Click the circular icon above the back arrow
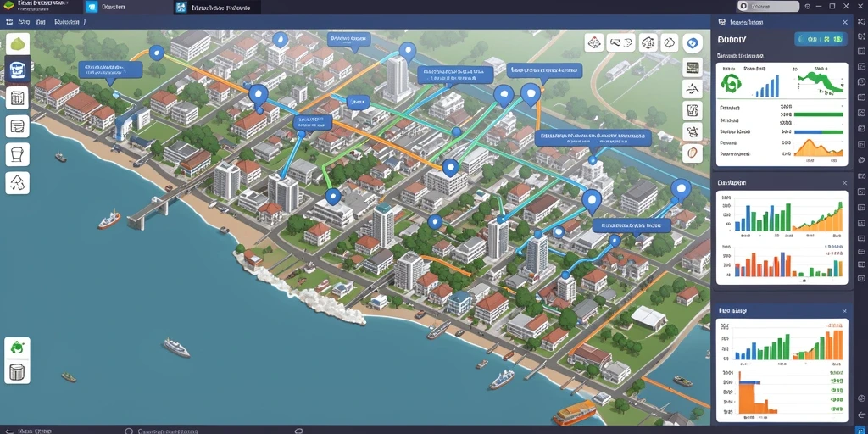Image resolution: width=868 pixels, height=434 pixels. 860,398
